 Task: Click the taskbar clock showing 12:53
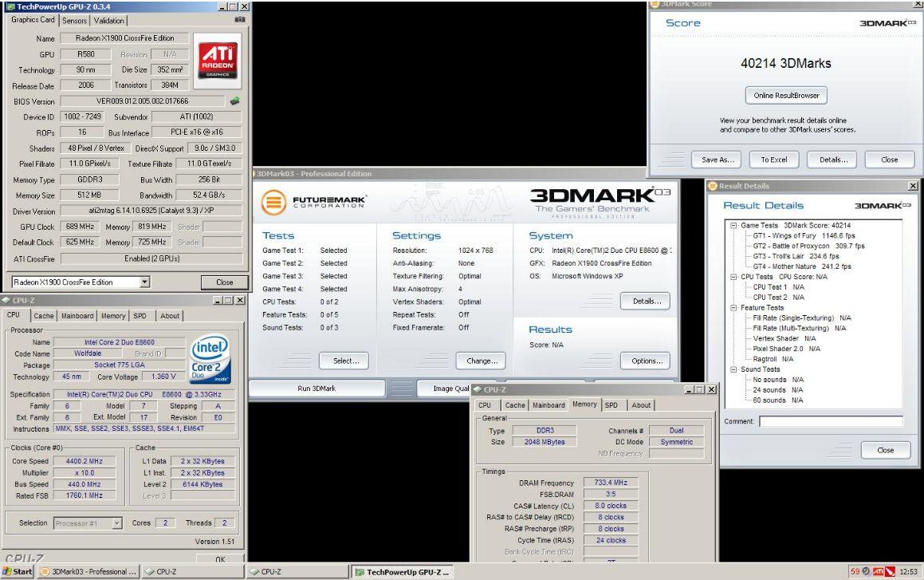click(x=909, y=571)
